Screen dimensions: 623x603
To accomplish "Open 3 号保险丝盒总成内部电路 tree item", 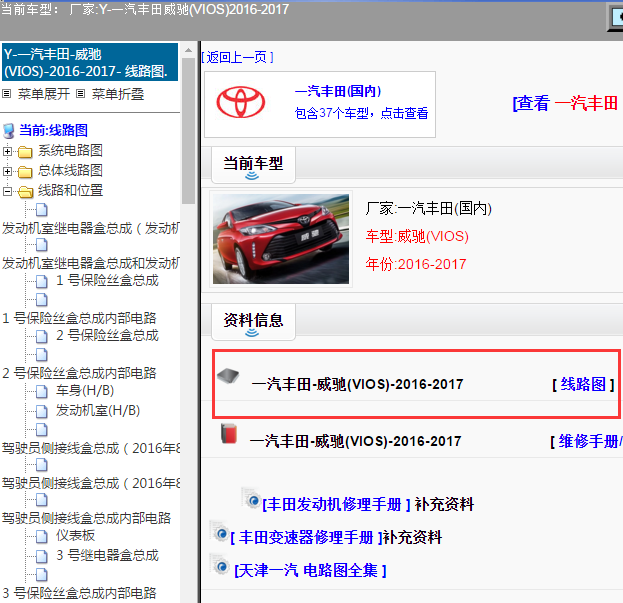I will (79, 593).
